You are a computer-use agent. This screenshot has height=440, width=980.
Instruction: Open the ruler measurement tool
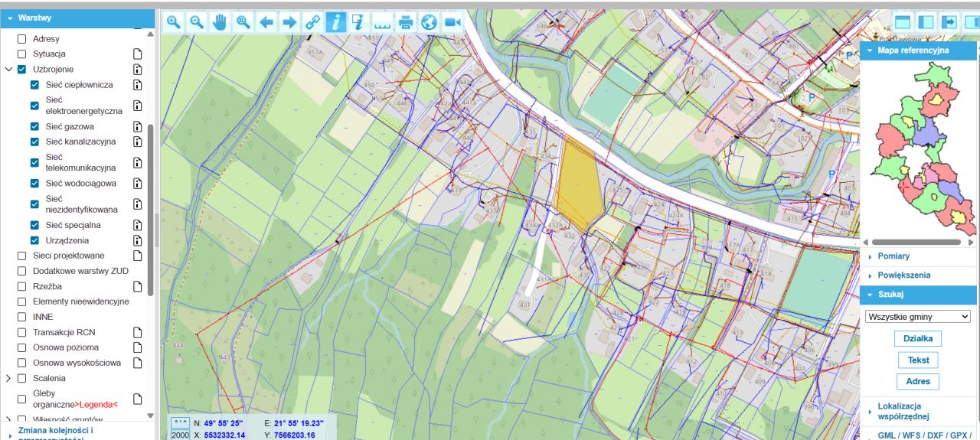click(382, 22)
